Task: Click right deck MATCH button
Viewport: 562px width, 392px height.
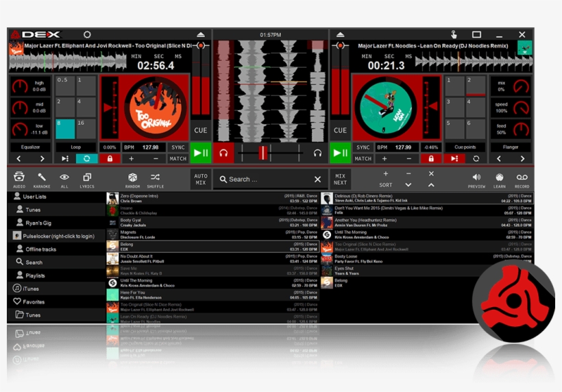Action: (363, 158)
